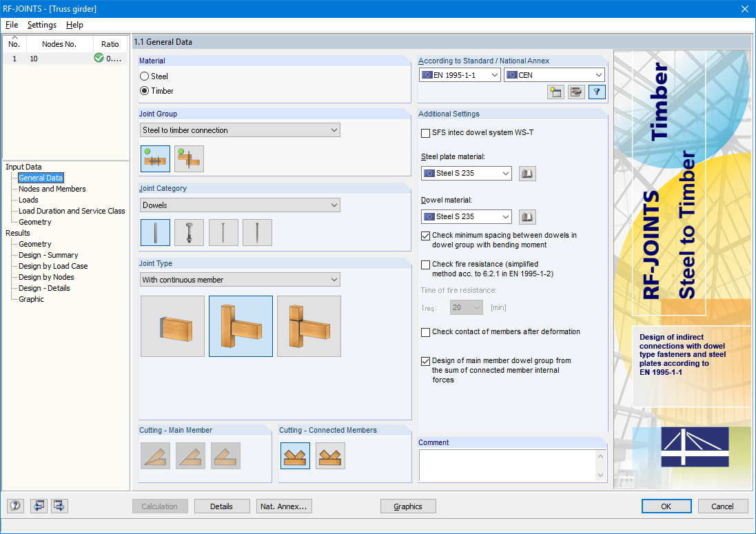756x534 pixels.
Task: Confirm with the OK button
Action: (x=666, y=506)
